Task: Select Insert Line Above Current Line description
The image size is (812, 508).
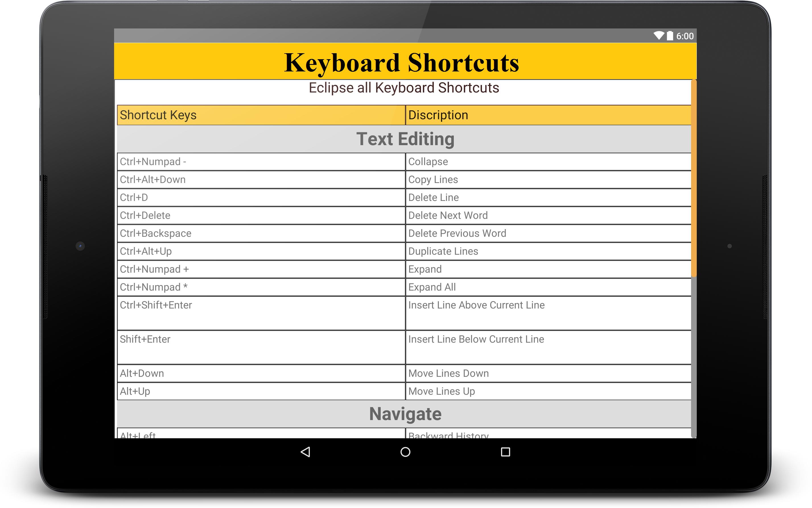Action: (x=548, y=313)
